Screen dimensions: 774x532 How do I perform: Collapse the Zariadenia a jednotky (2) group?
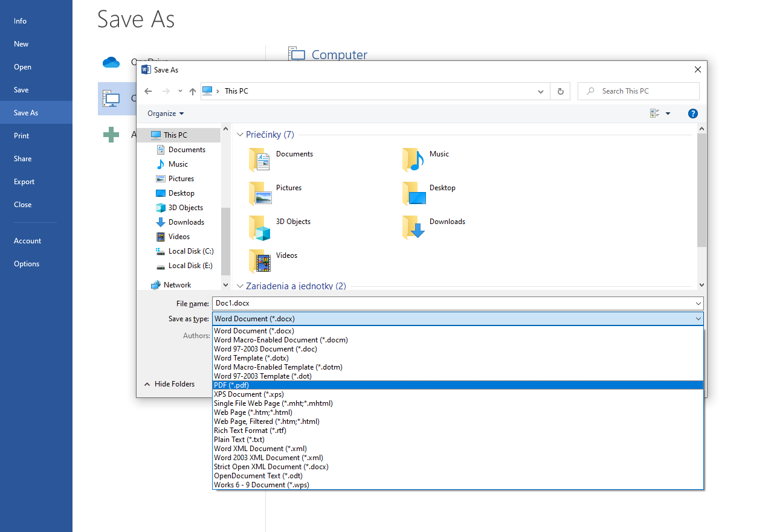pos(240,286)
